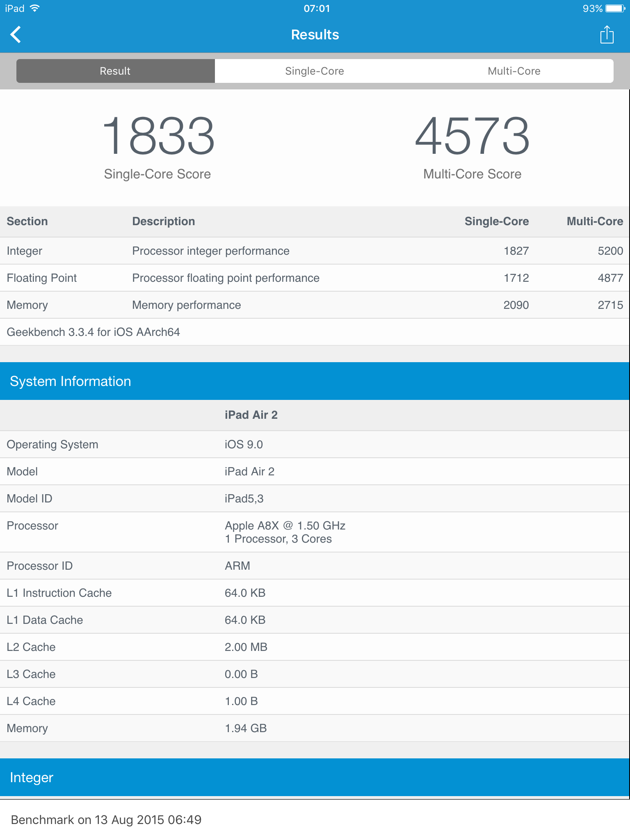Tap the L3 Cache label
Image resolution: width=630 pixels, height=840 pixels.
point(31,674)
